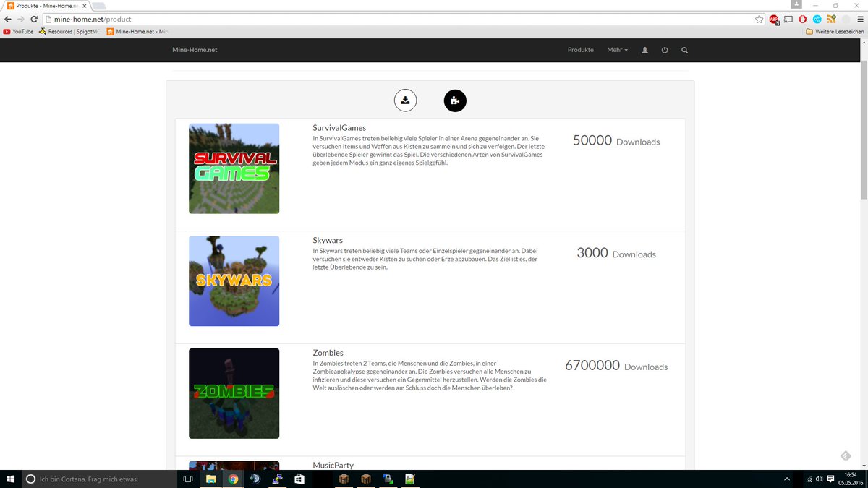
Task: Click the download circle icon above the product list
Action: [x=406, y=100]
